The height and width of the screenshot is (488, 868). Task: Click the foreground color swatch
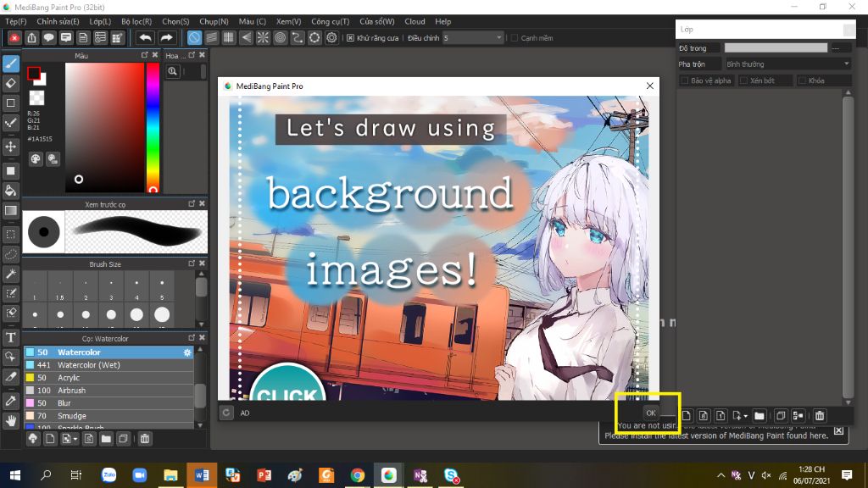point(34,73)
